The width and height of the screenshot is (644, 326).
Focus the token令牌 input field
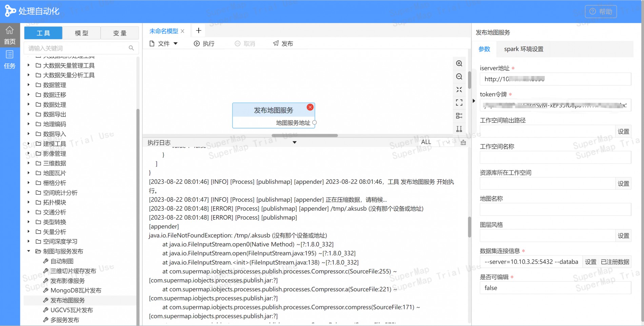555,105
